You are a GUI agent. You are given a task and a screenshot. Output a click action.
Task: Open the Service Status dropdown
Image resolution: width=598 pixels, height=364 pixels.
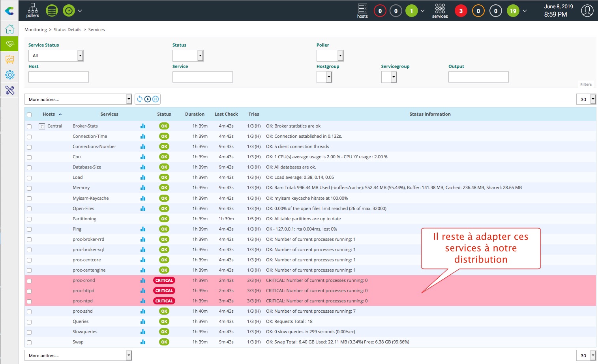click(x=56, y=56)
